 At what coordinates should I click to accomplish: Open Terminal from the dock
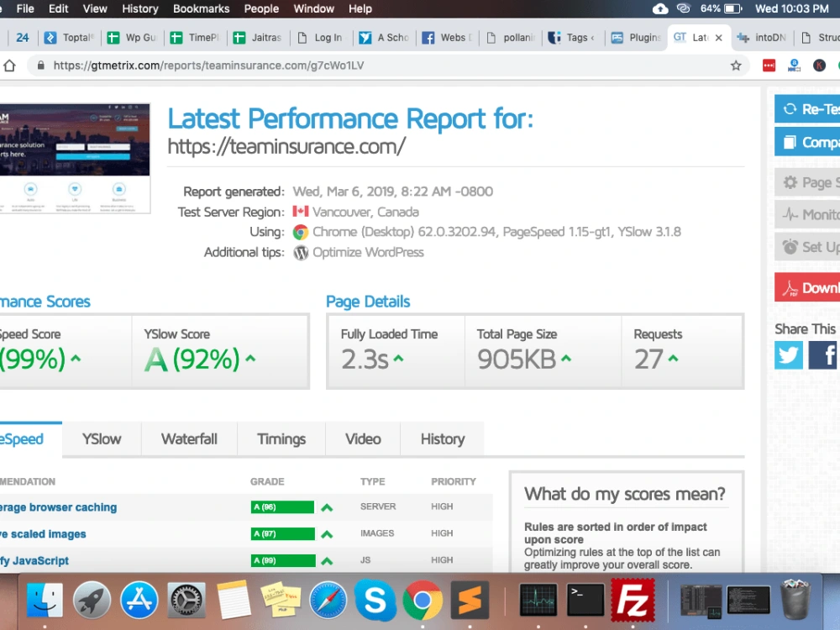[x=585, y=600]
